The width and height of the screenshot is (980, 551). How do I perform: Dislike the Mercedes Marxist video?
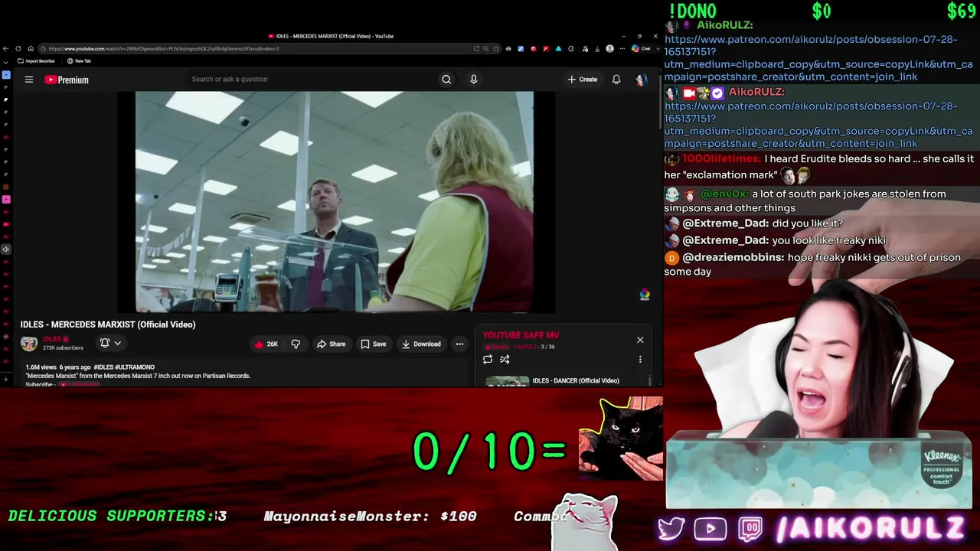pyautogui.click(x=296, y=344)
